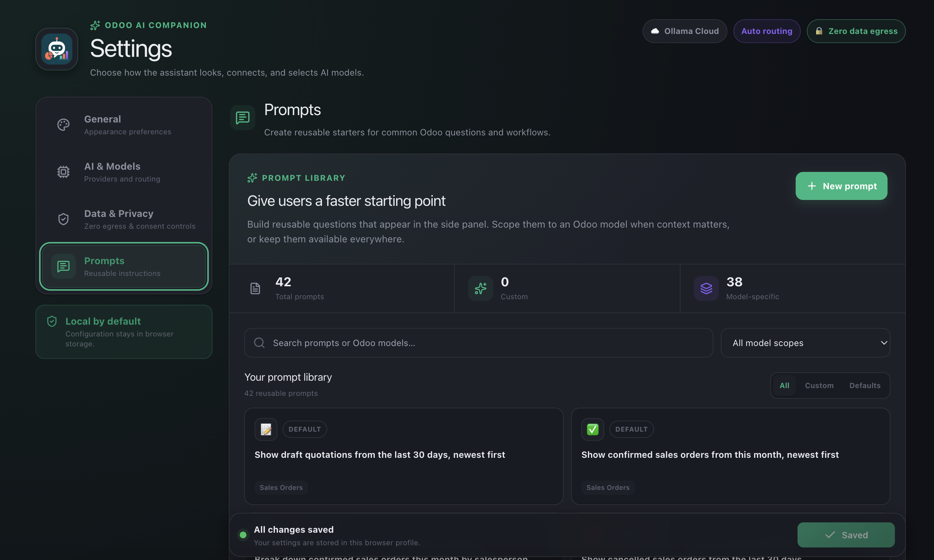The height and width of the screenshot is (560, 934).
Task: Create a New prompt
Action: point(841,186)
